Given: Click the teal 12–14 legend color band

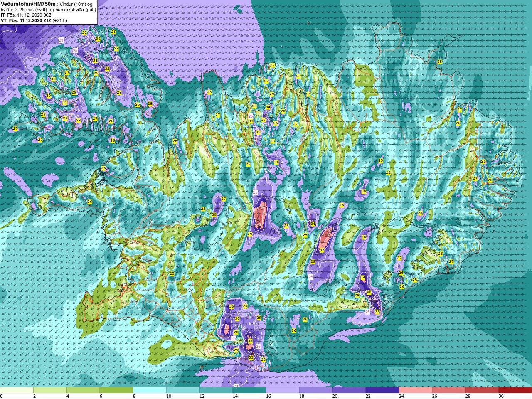Looking at the screenshot, I should (216, 390).
